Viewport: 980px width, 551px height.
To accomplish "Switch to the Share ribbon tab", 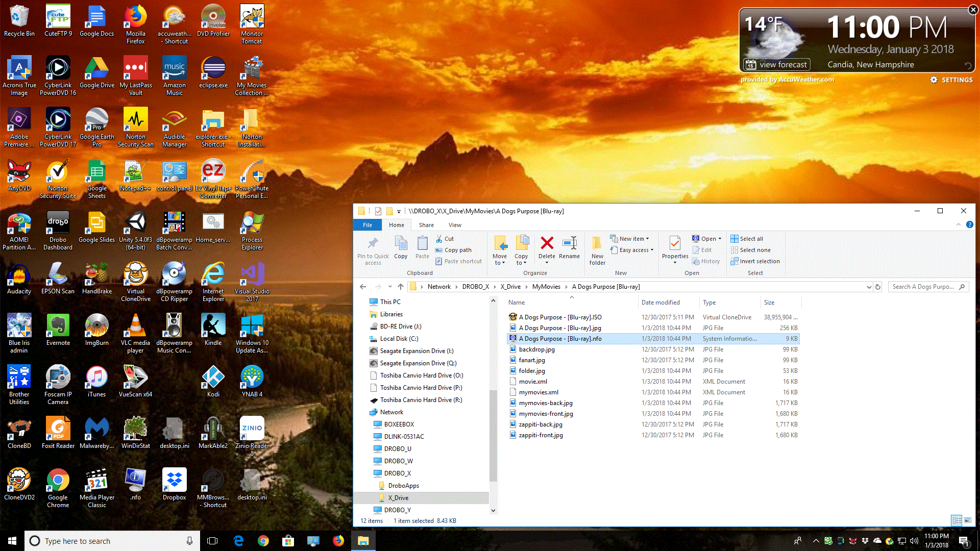I will click(426, 225).
